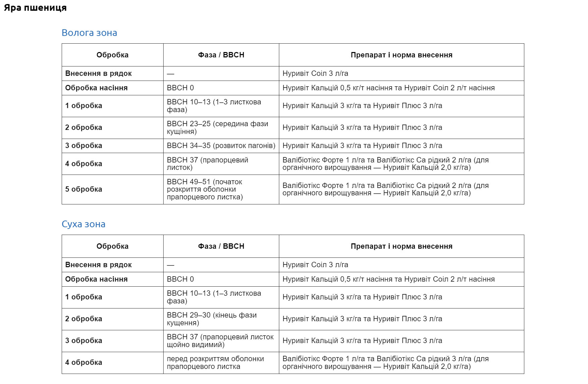588x384 pixels.
Task: Click the 1 обробка preparation cell in Суха зона
Action: pos(402,297)
